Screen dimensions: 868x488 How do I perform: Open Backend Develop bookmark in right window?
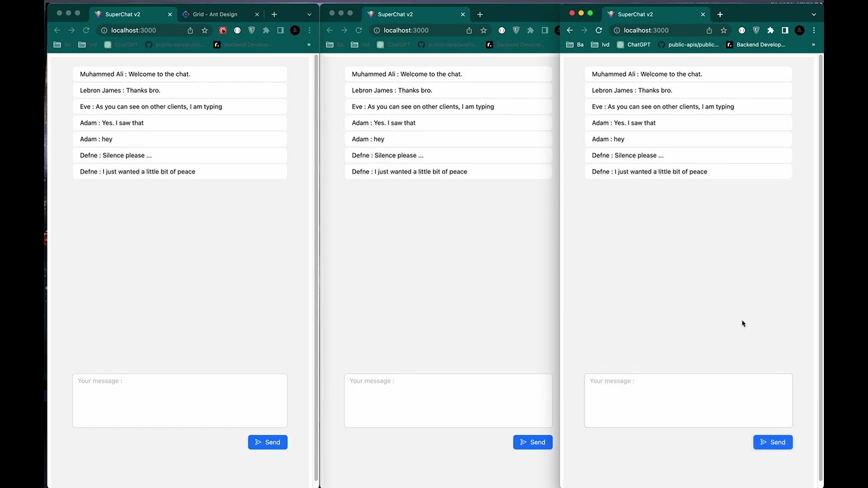755,45
